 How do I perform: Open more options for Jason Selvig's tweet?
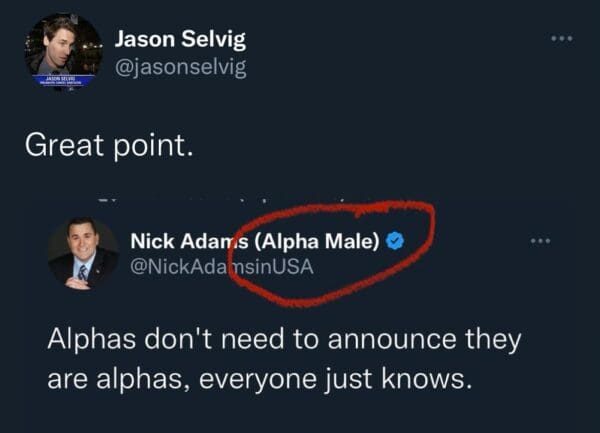(x=565, y=40)
